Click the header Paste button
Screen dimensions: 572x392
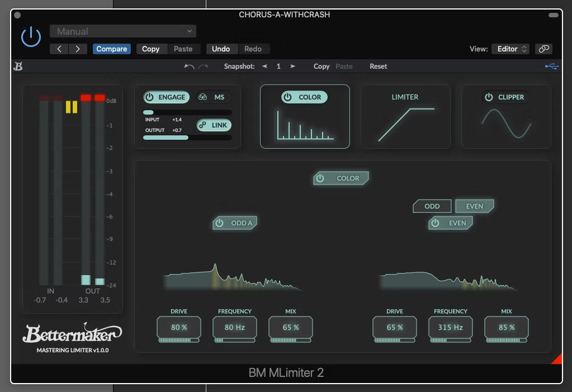(x=183, y=49)
